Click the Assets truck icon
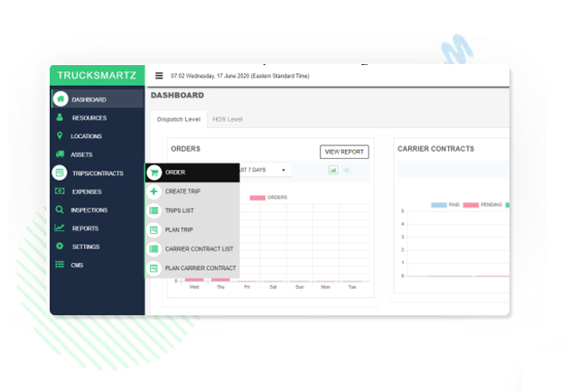 [x=60, y=154]
